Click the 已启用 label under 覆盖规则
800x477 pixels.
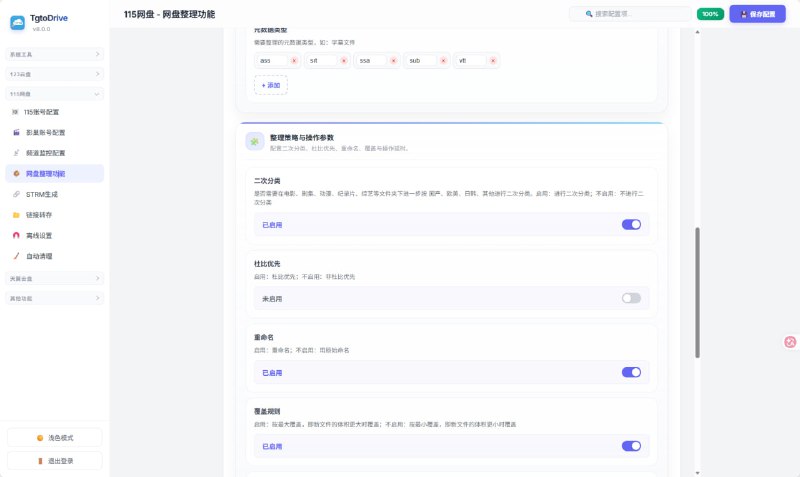point(272,446)
